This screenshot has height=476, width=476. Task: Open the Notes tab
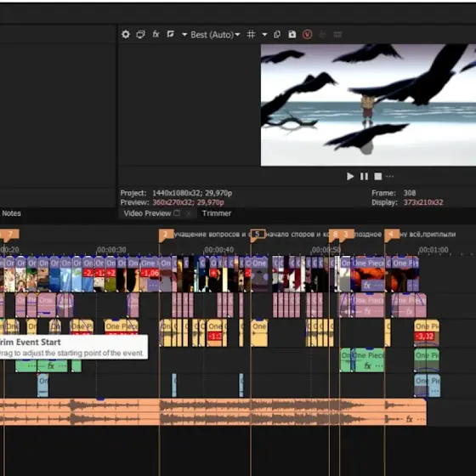point(11,213)
